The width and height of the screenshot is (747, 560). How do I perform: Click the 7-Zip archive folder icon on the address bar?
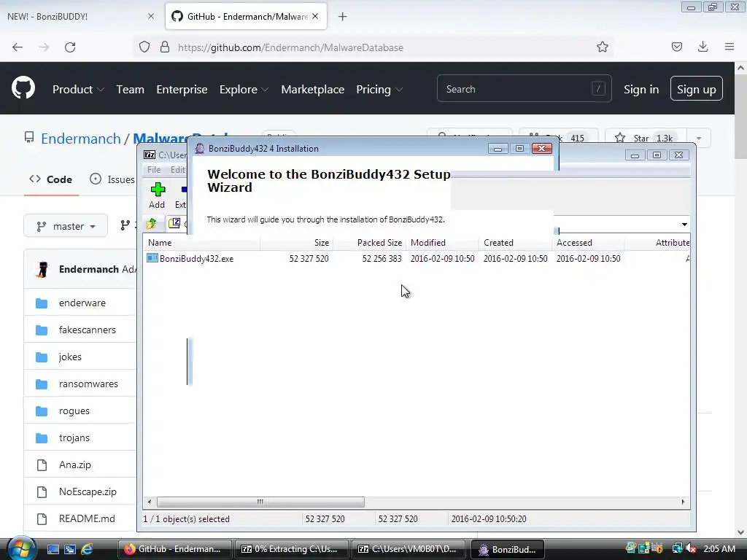[x=174, y=223]
